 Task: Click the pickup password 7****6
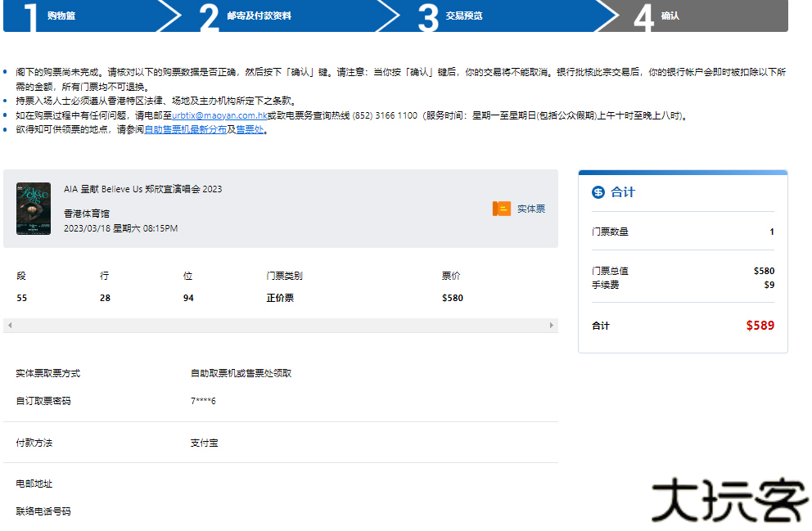pyautogui.click(x=203, y=401)
